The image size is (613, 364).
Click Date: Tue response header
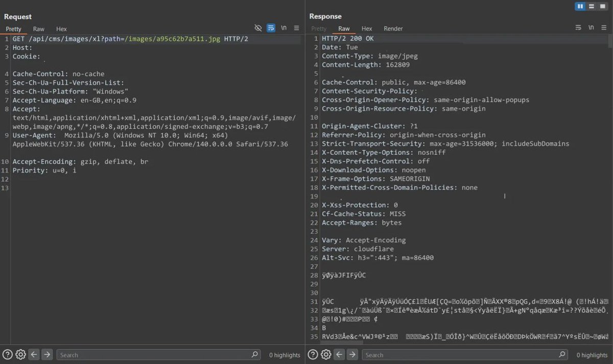(x=340, y=47)
